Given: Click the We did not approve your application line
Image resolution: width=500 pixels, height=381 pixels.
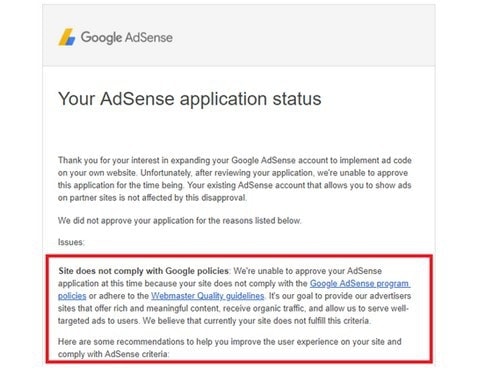Looking at the screenshot, I should (179, 221).
